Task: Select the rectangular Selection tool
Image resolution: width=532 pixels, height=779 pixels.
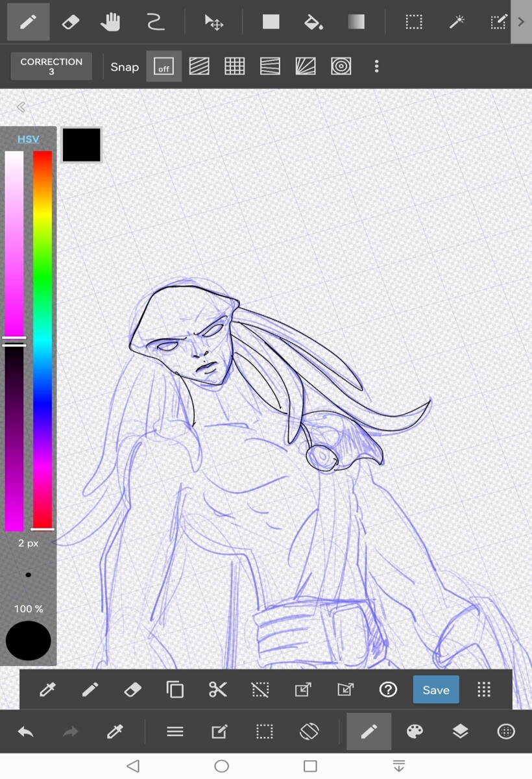Action: [x=414, y=22]
